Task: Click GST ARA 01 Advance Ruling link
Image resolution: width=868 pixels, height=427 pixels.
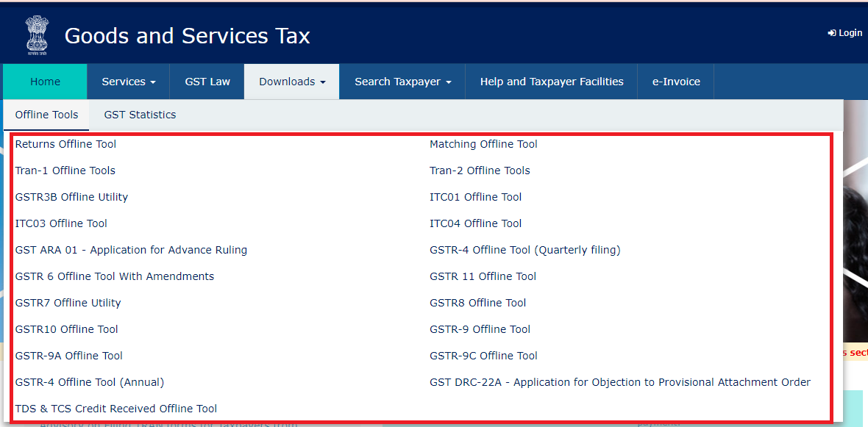Action: [131, 249]
